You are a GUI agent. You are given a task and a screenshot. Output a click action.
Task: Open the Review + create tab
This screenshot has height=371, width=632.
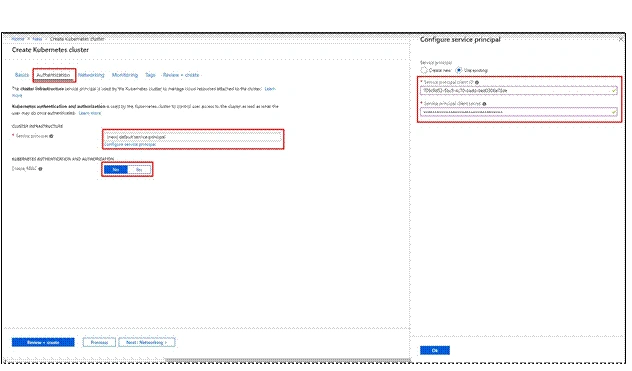(181, 75)
